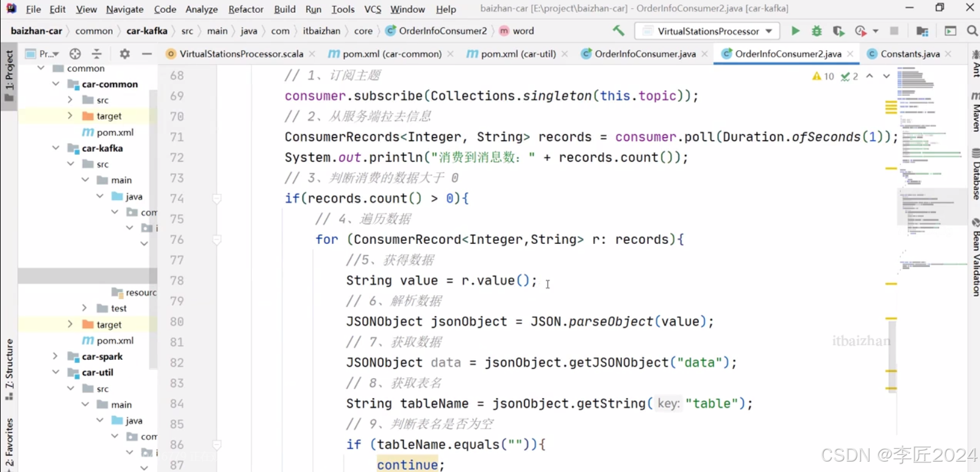This screenshot has height=472, width=980.
Task: Open Project Structure icon in toolbar
Action: pyautogui.click(x=922, y=30)
